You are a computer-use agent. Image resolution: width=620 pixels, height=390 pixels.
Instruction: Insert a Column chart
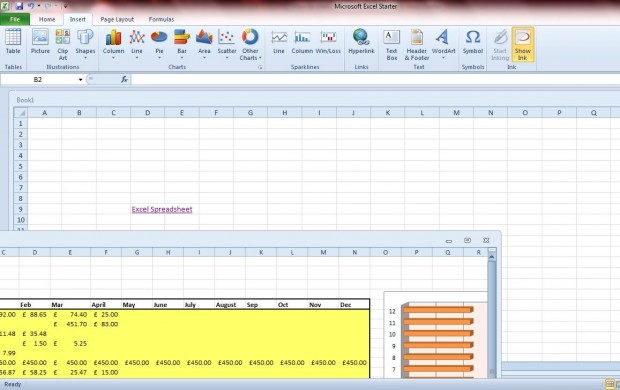point(113,44)
